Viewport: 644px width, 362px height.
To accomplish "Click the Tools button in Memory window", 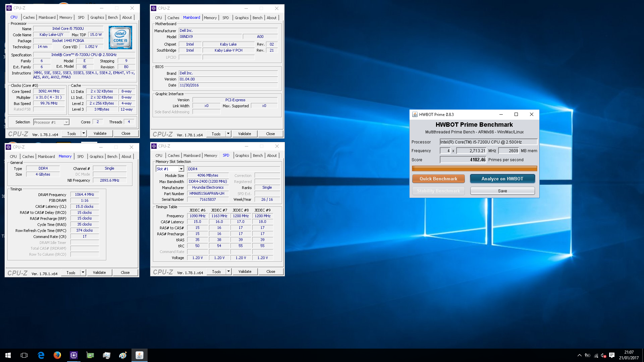I will click(x=71, y=273).
